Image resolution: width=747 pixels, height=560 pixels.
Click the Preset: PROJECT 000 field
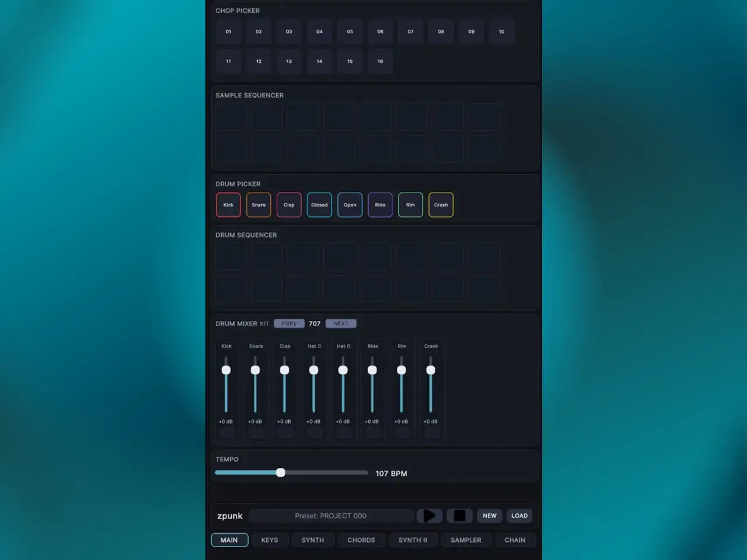tap(331, 516)
